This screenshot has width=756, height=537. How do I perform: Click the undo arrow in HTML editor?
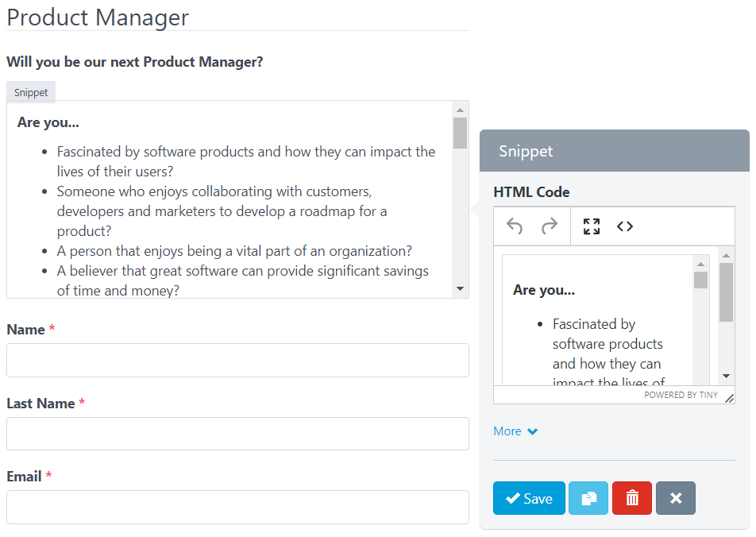[x=515, y=226]
